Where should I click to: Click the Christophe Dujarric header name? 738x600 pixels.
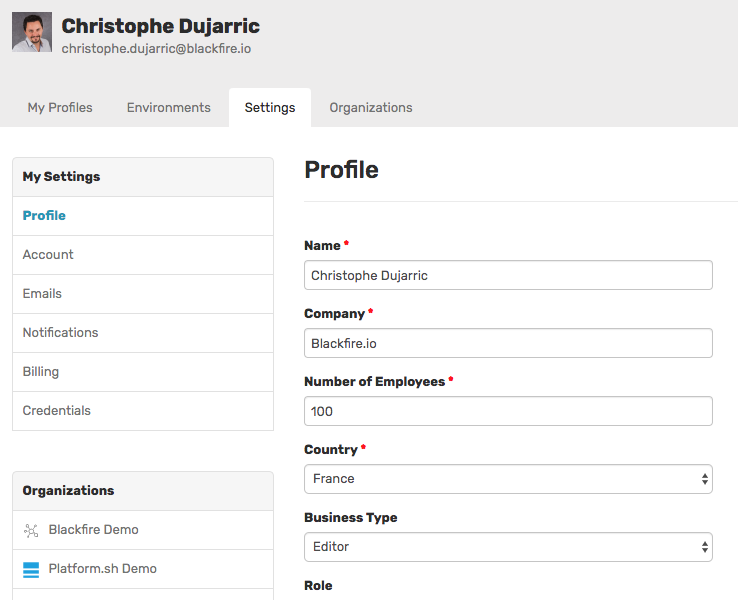pyautogui.click(x=160, y=26)
